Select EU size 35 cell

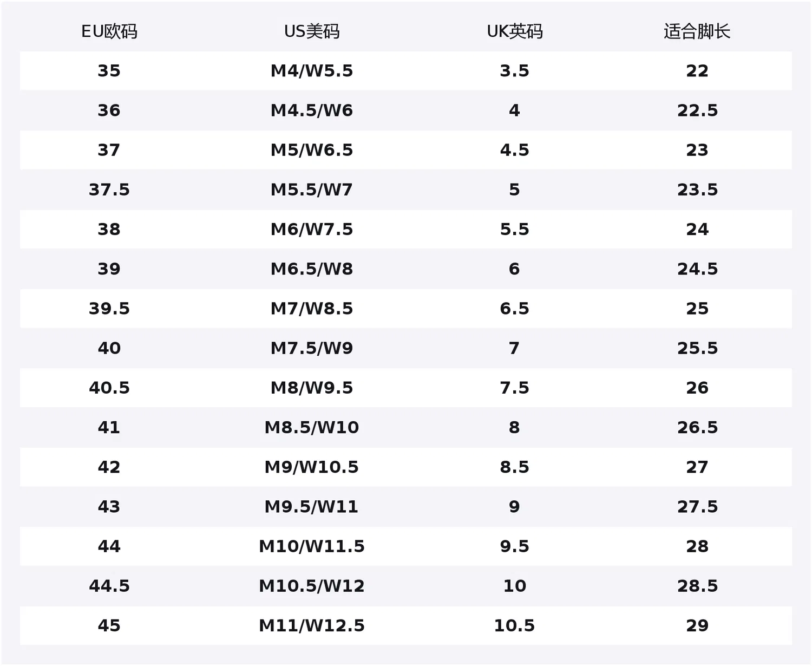coord(109,71)
